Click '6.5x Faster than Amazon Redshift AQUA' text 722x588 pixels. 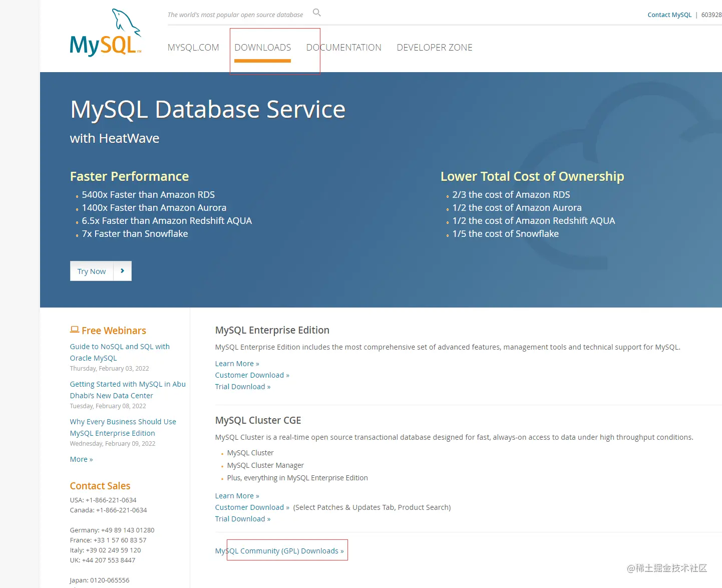167,221
